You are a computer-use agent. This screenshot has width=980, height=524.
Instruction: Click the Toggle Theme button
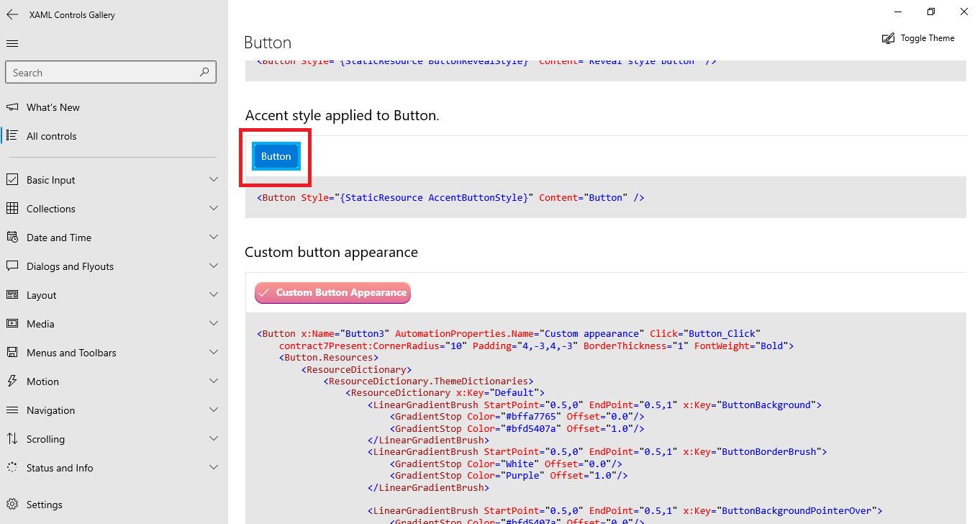(918, 38)
